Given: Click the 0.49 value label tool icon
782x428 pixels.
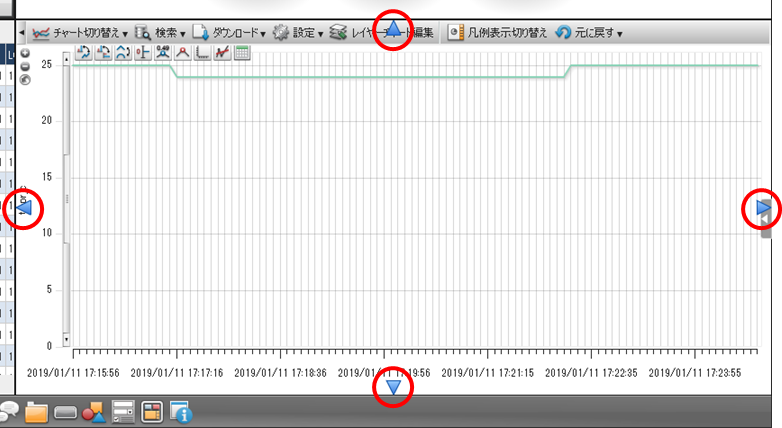Looking at the screenshot, I should (x=163, y=52).
